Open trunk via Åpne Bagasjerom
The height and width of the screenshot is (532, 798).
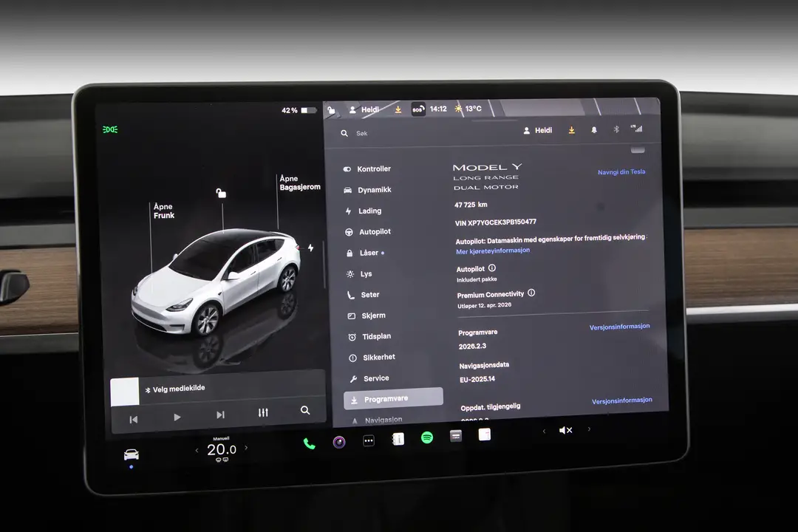pos(300,183)
